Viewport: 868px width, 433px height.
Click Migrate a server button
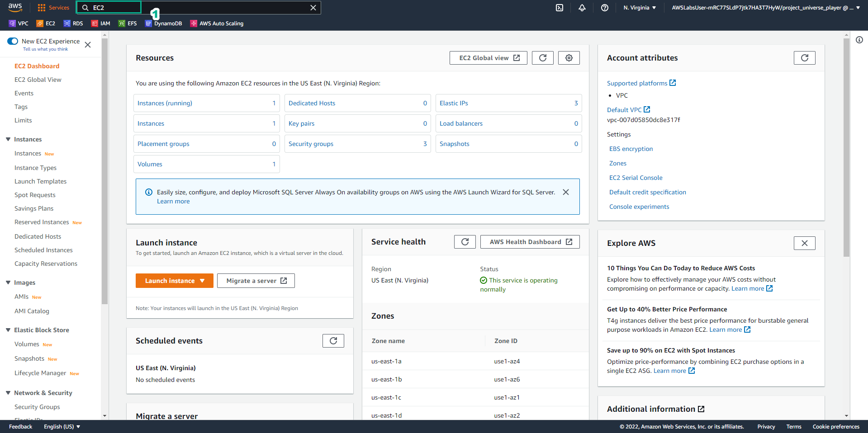256,281
